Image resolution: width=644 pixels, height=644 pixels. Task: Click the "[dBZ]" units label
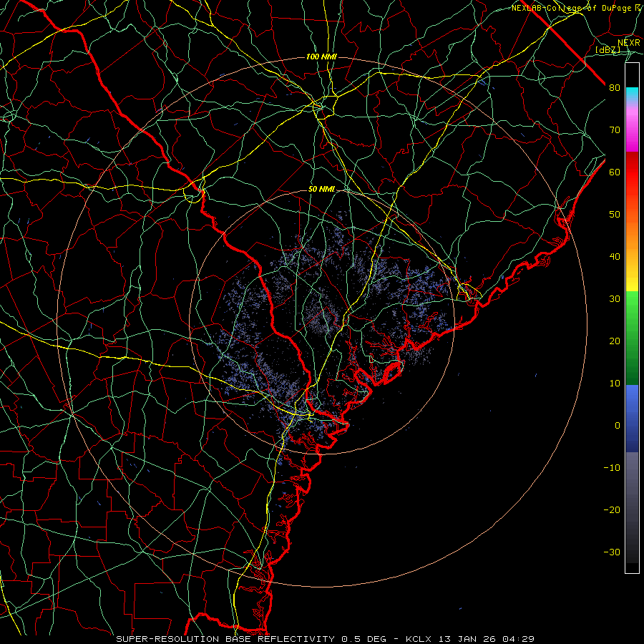(x=608, y=49)
